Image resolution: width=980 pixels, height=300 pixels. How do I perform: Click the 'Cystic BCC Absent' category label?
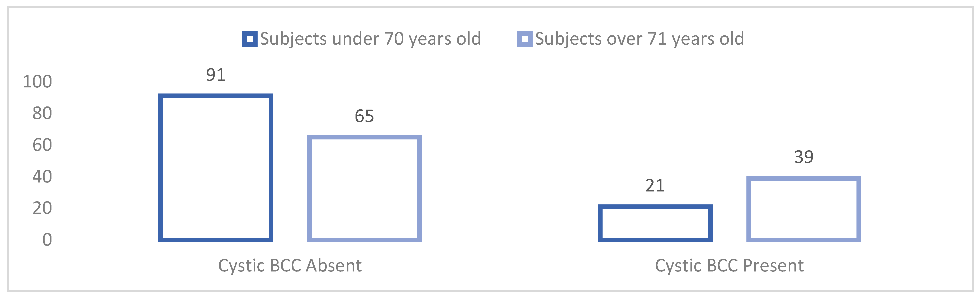point(290,265)
